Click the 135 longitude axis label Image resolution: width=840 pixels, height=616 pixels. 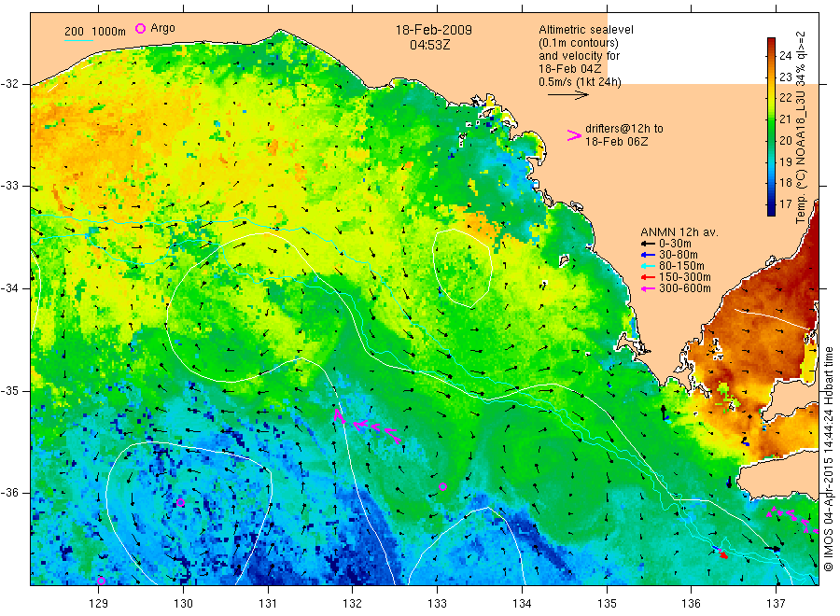(x=607, y=604)
